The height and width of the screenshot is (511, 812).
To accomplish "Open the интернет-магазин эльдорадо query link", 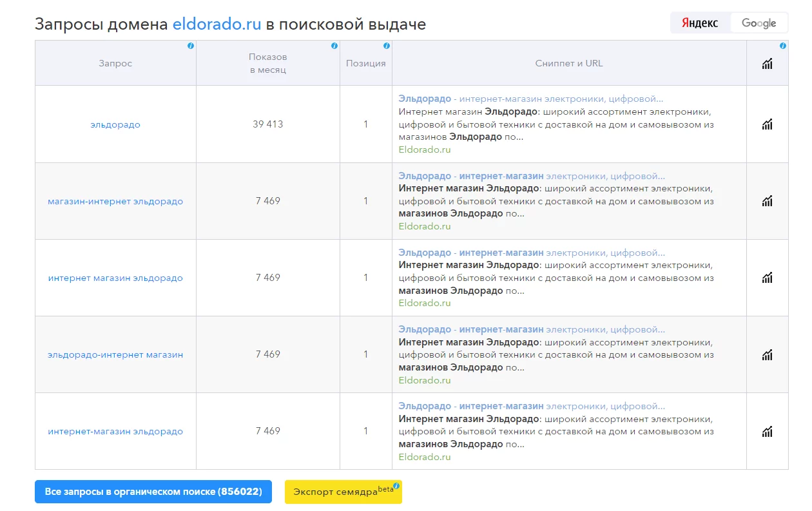I will (x=115, y=431).
